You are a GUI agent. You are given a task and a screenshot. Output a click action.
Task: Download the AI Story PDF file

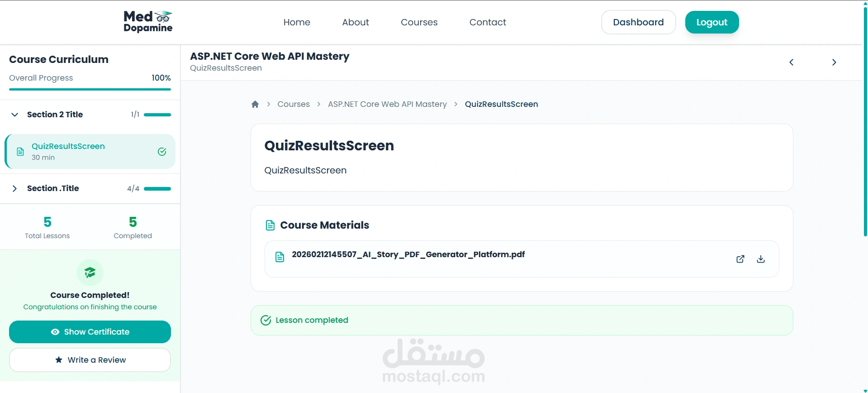point(761,259)
